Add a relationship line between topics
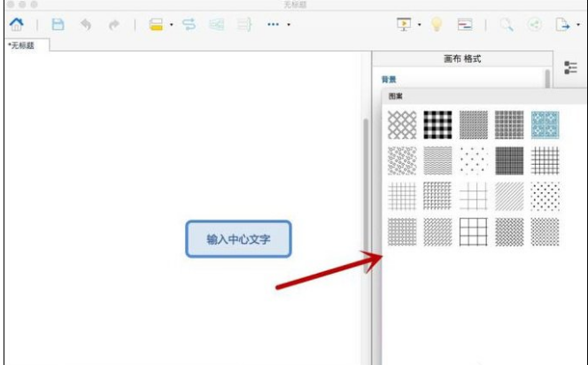Image resolution: width=588 pixels, height=365 pixels. pyautogui.click(x=189, y=25)
